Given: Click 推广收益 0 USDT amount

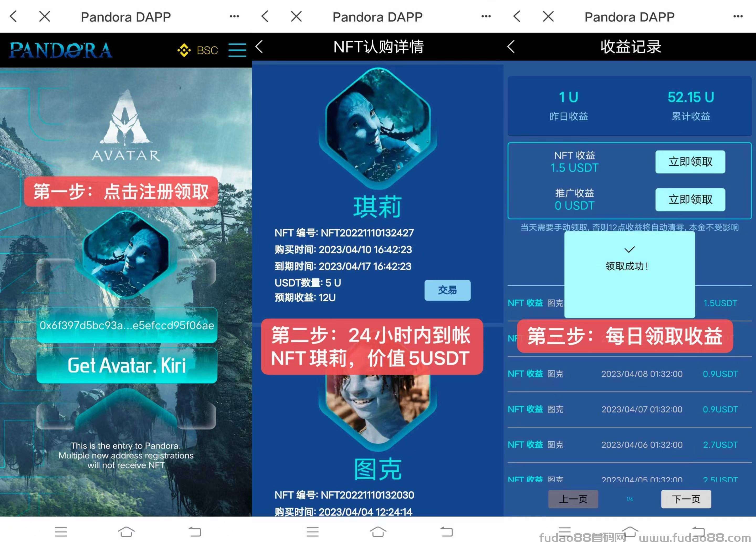Looking at the screenshot, I should [574, 205].
